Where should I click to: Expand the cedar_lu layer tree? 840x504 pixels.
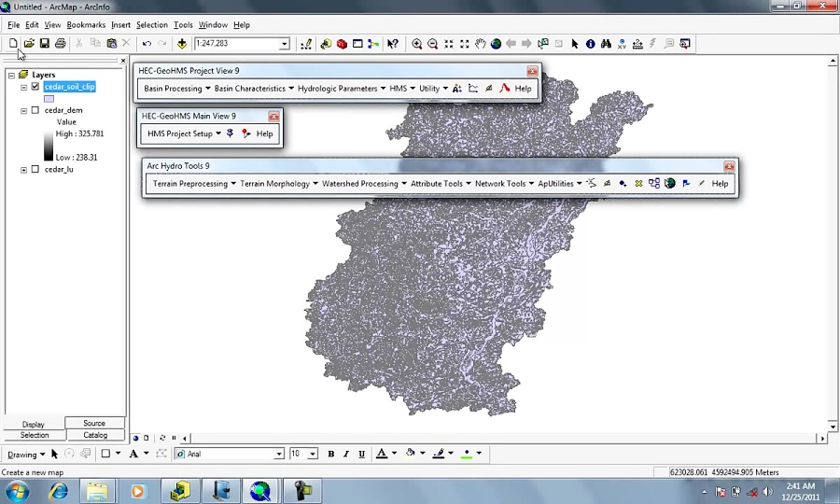click(x=24, y=170)
